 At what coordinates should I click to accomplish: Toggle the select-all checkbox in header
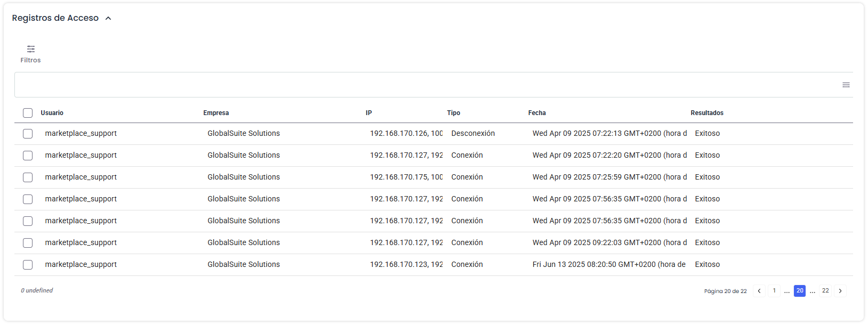28,113
